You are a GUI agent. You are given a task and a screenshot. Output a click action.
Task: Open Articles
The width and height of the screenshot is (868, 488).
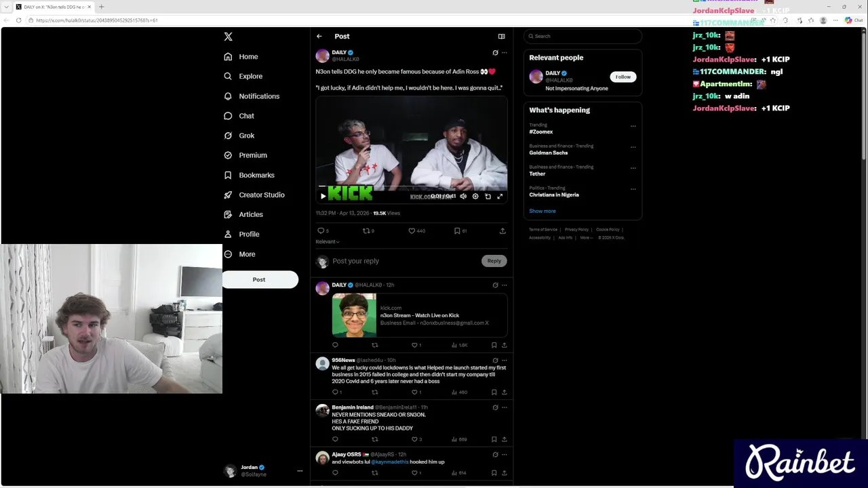tap(243, 214)
